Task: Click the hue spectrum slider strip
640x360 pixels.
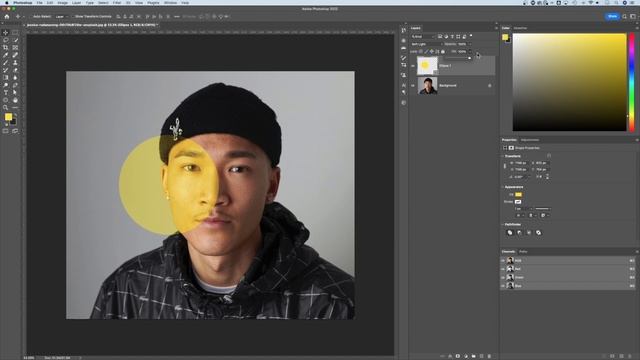Action: [x=632, y=82]
